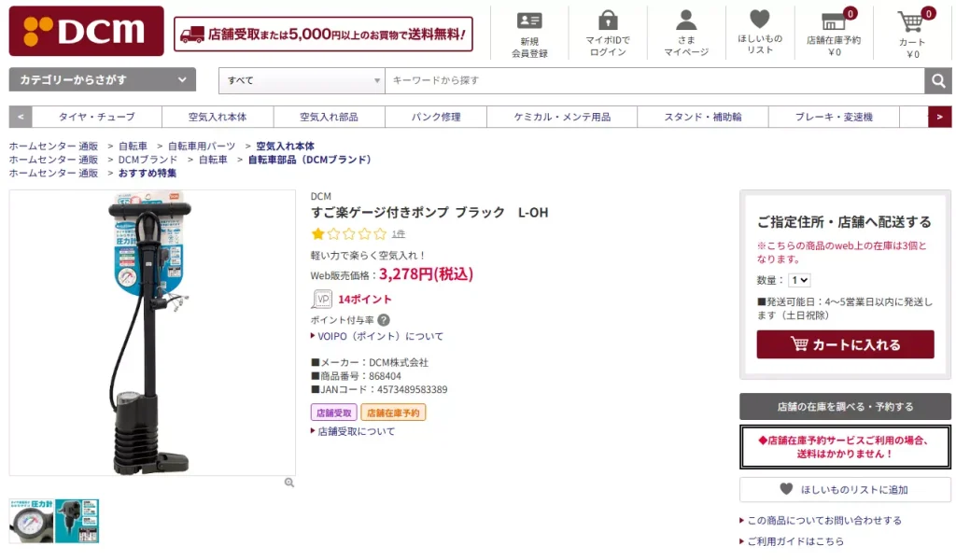Click the right arrow in category navigation
This screenshot has width=956, height=560.
(x=942, y=117)
